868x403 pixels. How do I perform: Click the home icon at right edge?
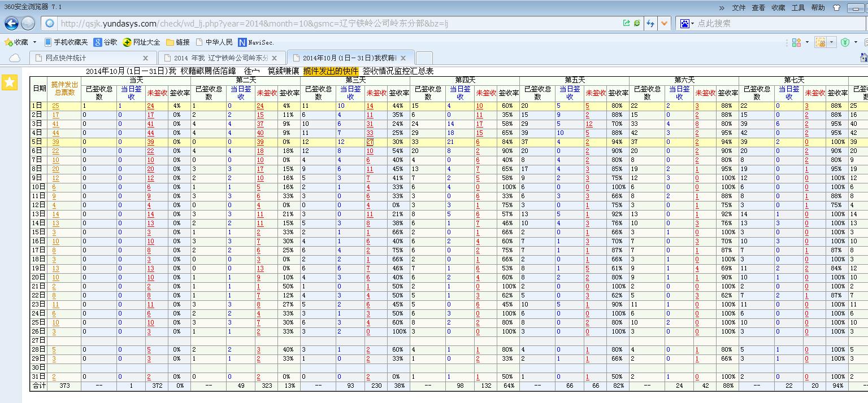(x=863, y=58)
